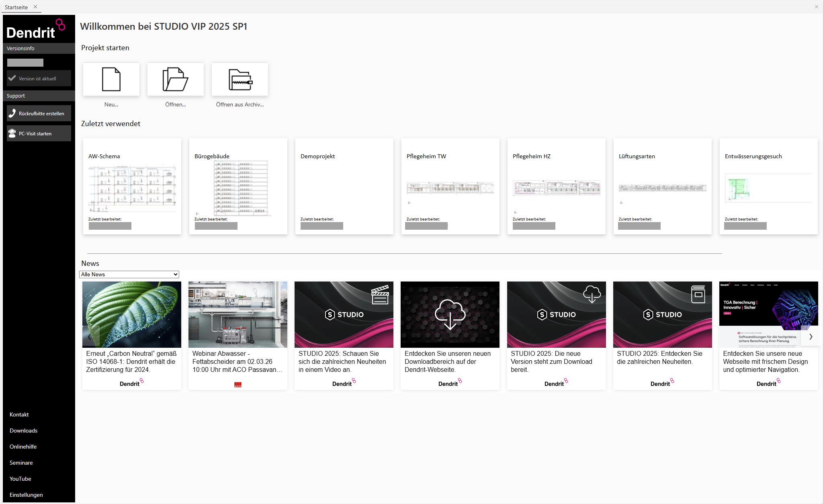The height and width of the screenshot is (504, 823).
Task: Click the close X at the window's top right
Action: point(817,7)
